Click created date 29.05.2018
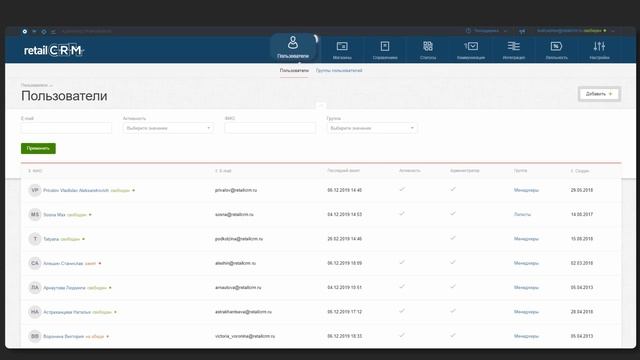 click(x=582, y=190)
